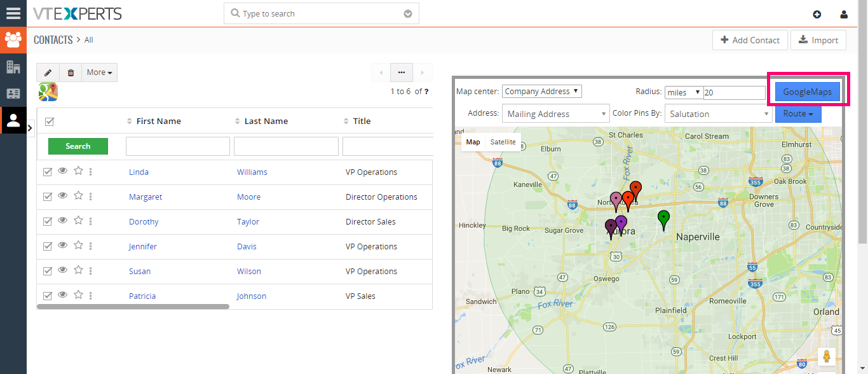Click the Import button

click(x=818, y=40)
